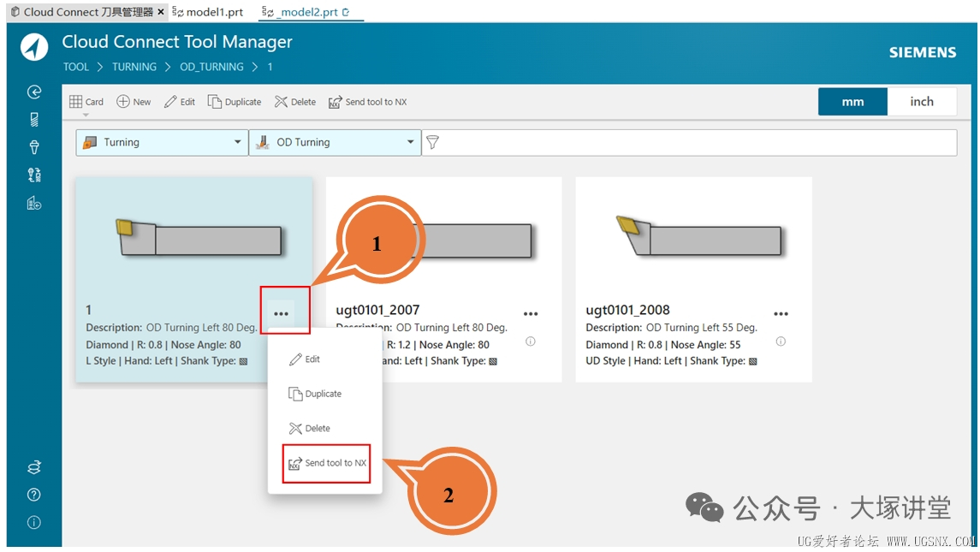Image resolution: width=980 pixels, height=552 pixels.
Task: Click 'Diamond | R: 0.8 | Nose Angle: 55' text
Action: 663,344
